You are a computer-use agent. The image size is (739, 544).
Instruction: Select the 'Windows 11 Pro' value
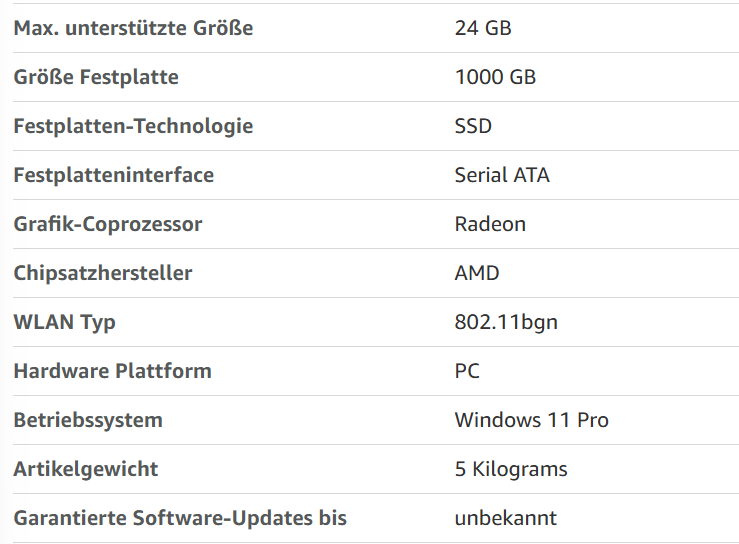click(x=532, y=420)
